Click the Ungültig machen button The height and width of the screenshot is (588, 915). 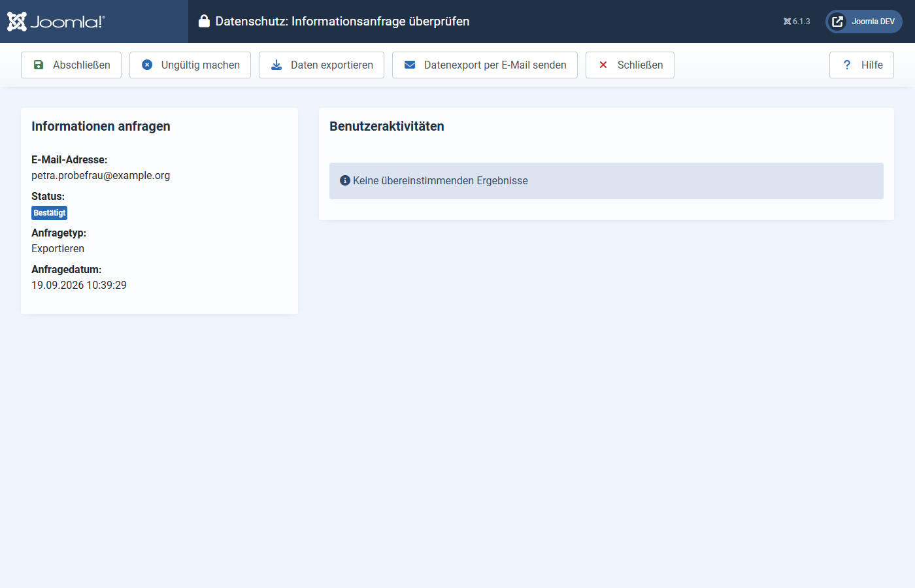coord(190,65)
